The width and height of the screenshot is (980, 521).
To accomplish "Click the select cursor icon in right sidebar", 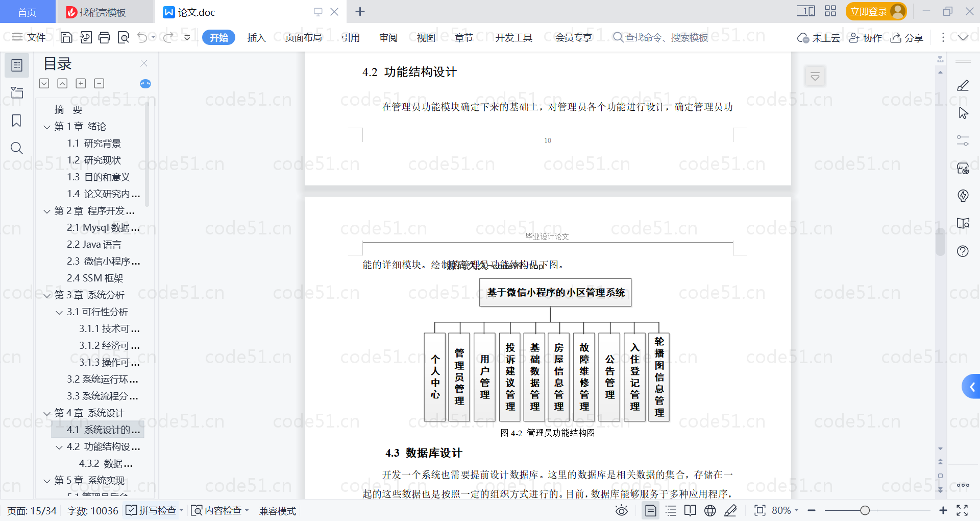I will 963,113.
